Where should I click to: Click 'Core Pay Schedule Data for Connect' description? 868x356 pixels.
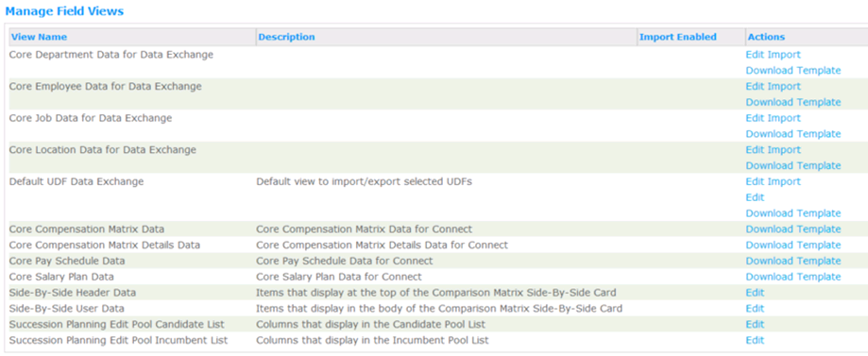click(x=345, y=261)
